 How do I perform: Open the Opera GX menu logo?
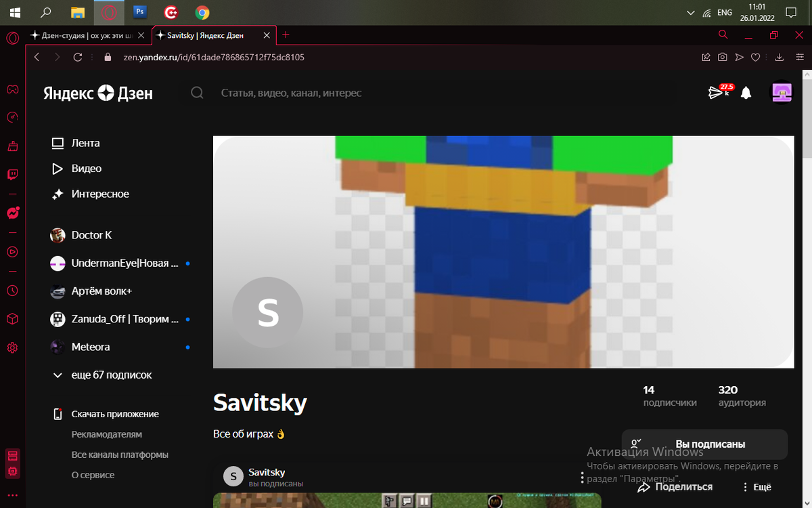click(x=12, y=38)
